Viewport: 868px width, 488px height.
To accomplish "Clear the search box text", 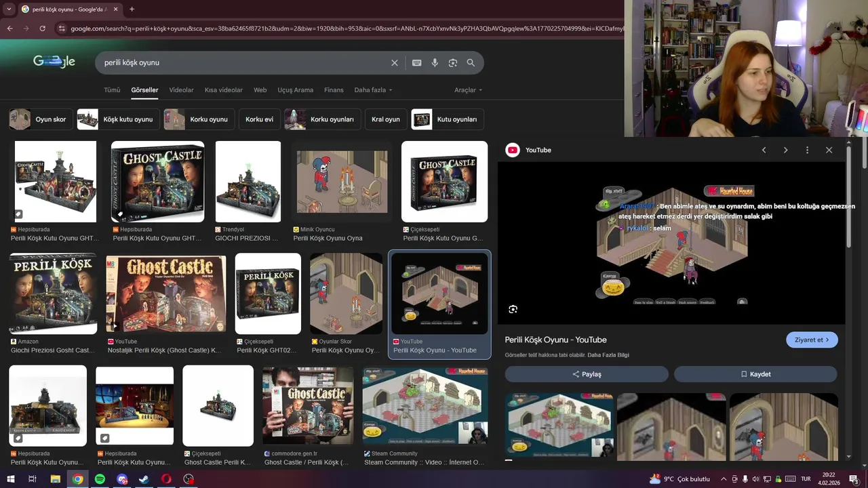I will [395, 62].
